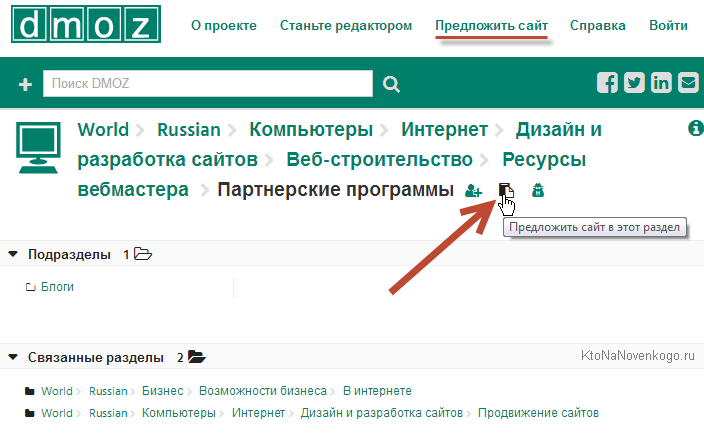
Task: Open the 'Справка' help page
Action: 598,26
